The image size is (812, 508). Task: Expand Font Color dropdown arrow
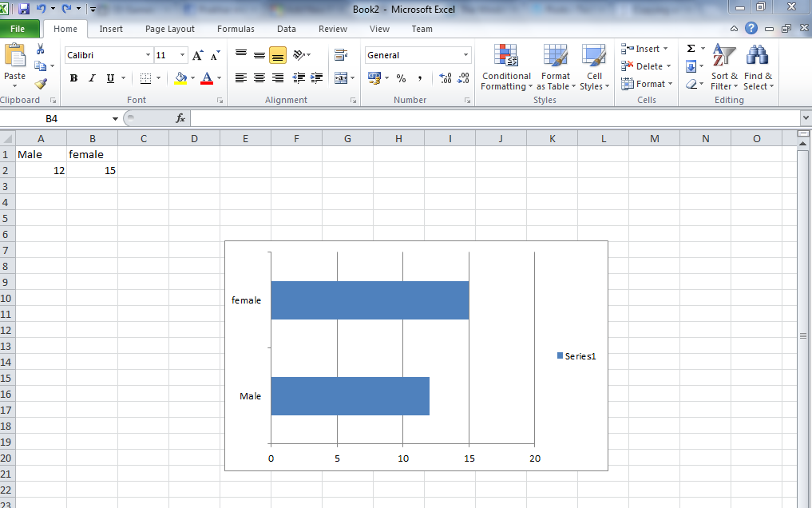coord(219,78)
